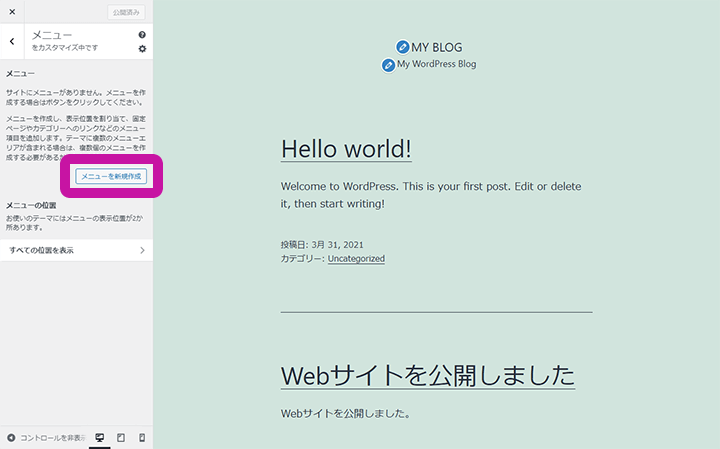
Task: Click the MY BLOG site title
Action: pyautogui.click(x=437, y=47)
